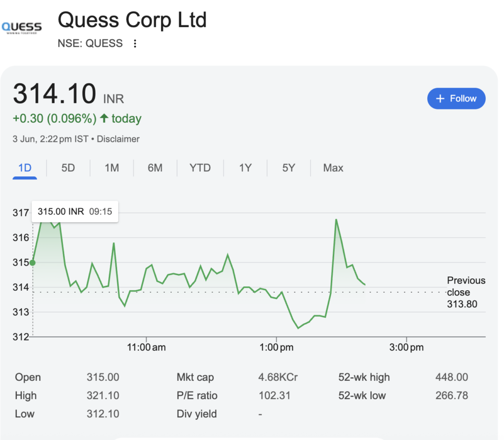Screen dimensions: 504x440
Task: Click the 3:00 pm axis label
Action: tap(406, 347)
